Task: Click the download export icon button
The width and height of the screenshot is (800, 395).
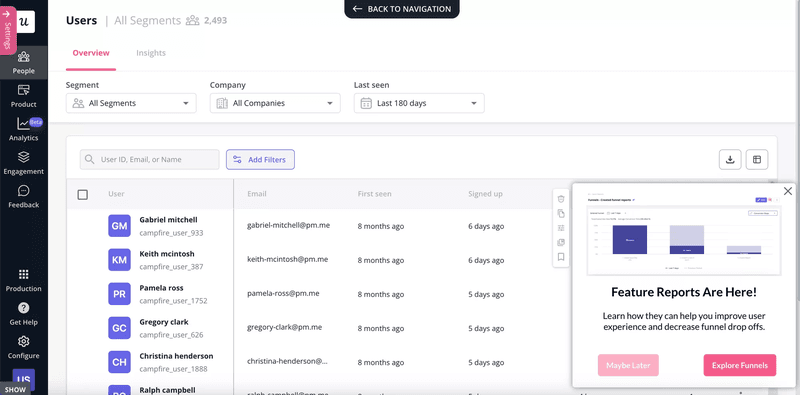Action: (730, 159)
